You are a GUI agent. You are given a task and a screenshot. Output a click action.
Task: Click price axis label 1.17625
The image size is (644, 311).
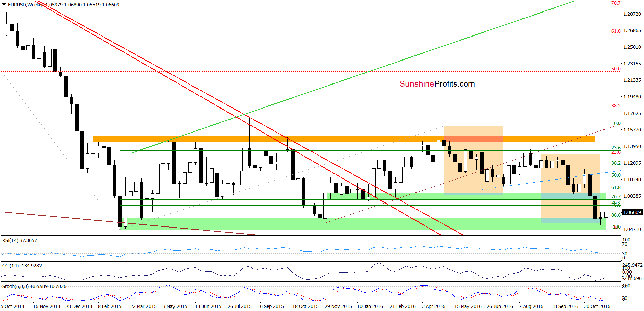pos(632,113)
